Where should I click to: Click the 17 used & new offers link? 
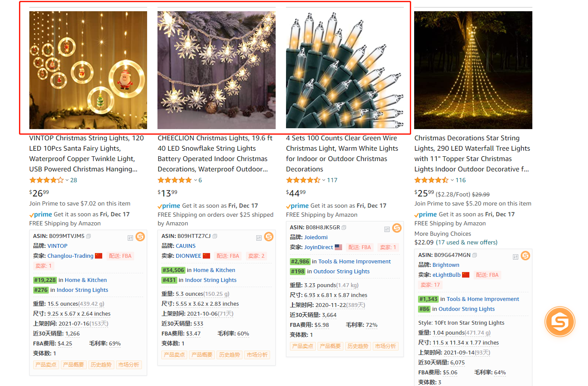tap(467, 243)
